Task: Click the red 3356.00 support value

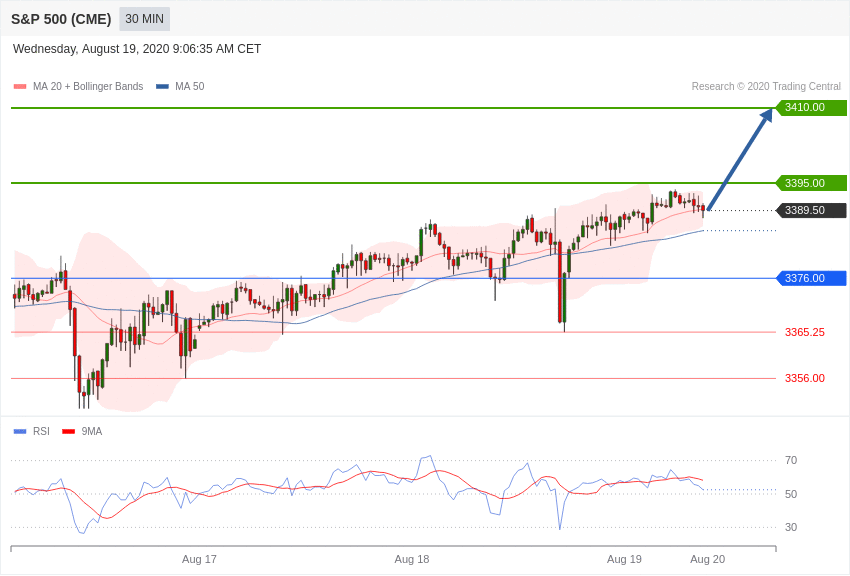Action: coord(804,378)
